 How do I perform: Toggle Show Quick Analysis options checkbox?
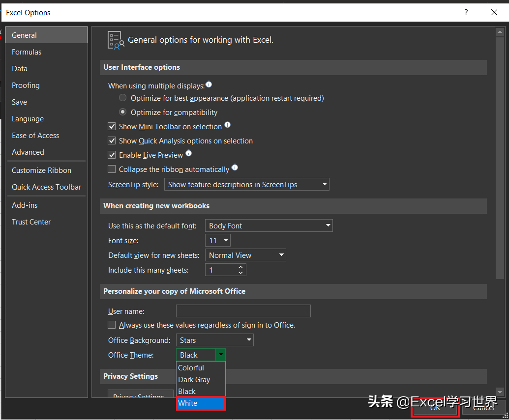tap(112, 140)
